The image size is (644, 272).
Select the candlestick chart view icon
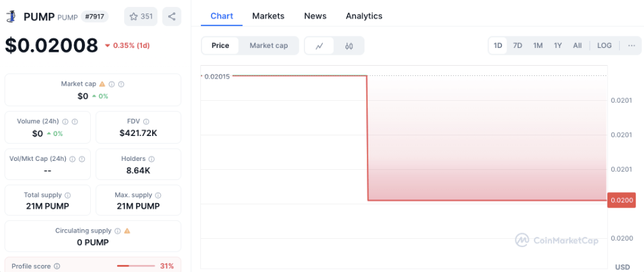349,45
